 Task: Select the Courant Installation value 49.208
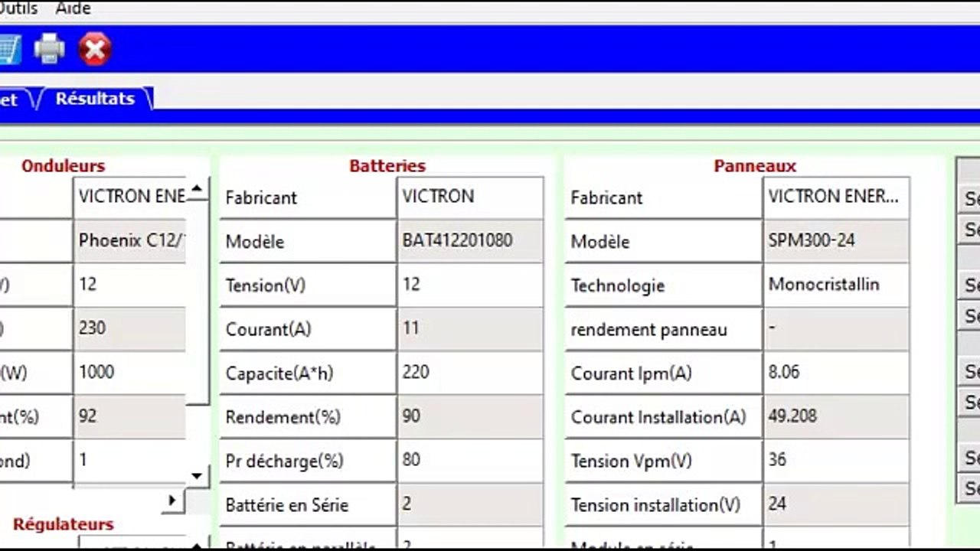[836, 417]
